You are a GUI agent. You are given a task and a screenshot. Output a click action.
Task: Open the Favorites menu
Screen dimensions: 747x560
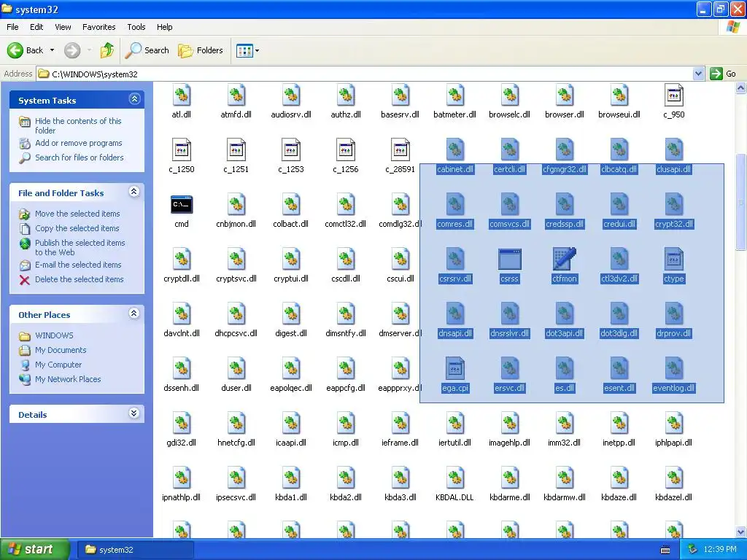coord(98,27)
